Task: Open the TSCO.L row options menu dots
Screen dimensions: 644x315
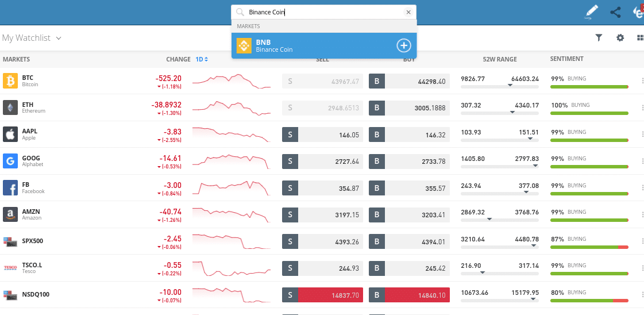Action: (642, 268)
